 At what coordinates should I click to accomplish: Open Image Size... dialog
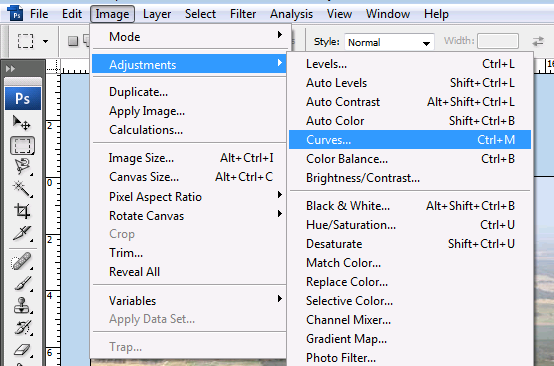pos(189,158)
